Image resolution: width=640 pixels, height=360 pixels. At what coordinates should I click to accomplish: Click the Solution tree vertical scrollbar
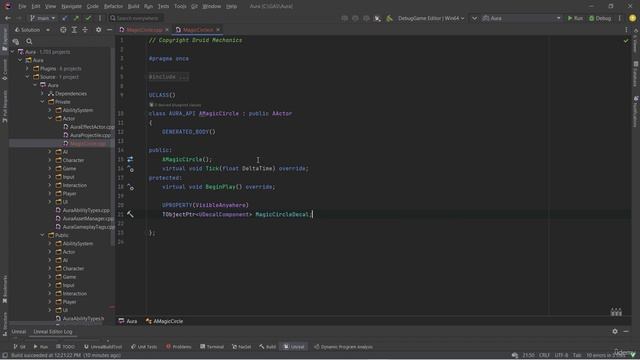click(x=112, y=147)
